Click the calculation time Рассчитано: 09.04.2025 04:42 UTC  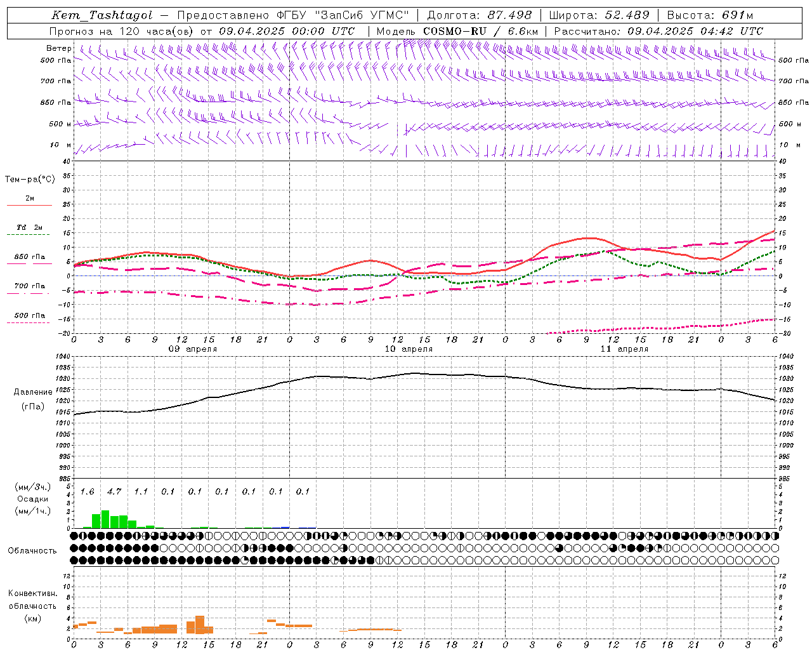(658, 31)
